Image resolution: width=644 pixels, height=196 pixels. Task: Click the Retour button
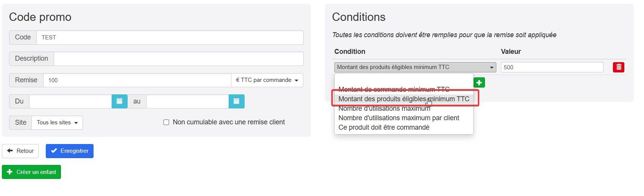point(20,151)
